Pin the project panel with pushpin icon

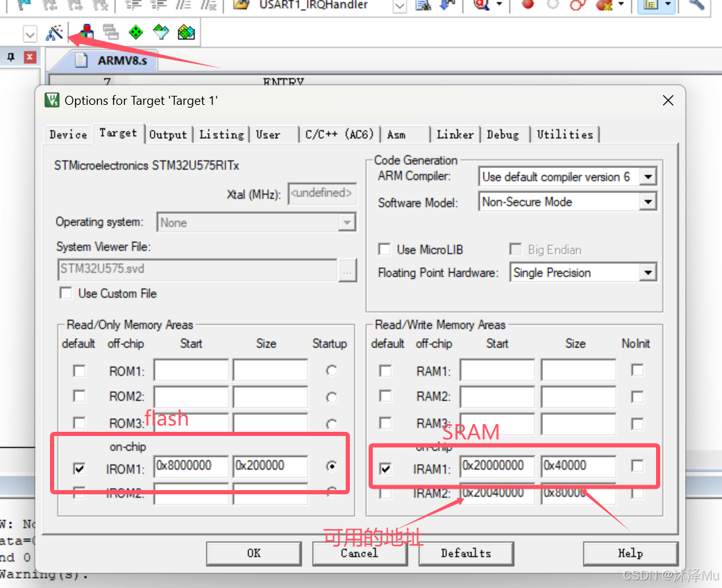[x=11, y=57]
